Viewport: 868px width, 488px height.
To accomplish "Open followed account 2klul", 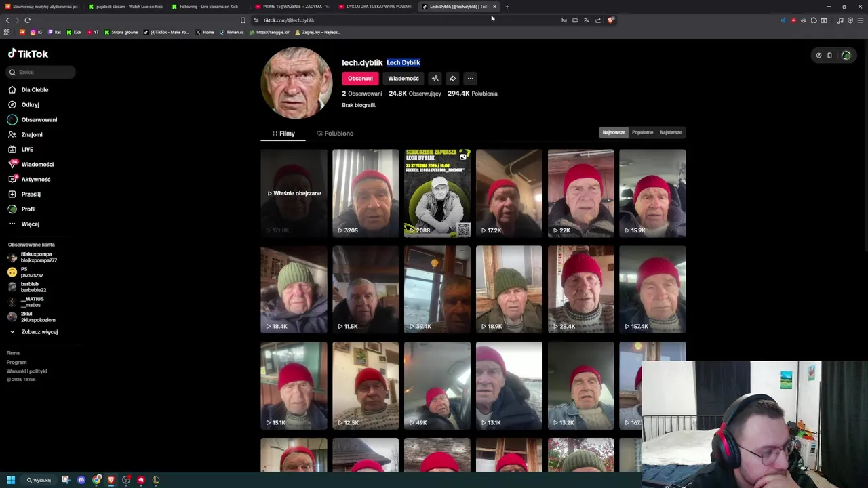I will tap(32, 317).
